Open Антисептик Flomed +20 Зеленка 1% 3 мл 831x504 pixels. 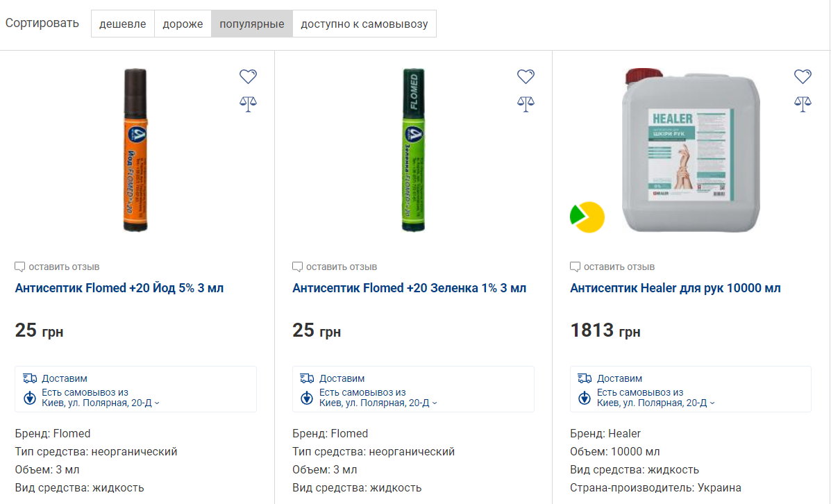(x=409, y=288)
